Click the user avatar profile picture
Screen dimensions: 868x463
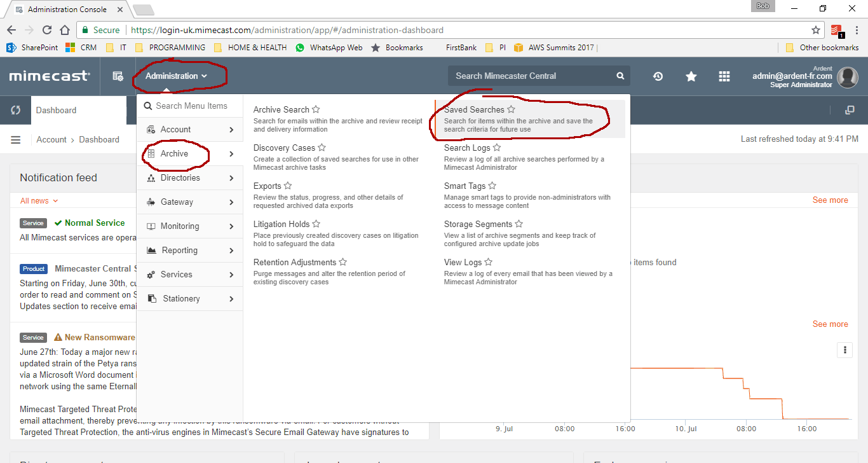848,77
